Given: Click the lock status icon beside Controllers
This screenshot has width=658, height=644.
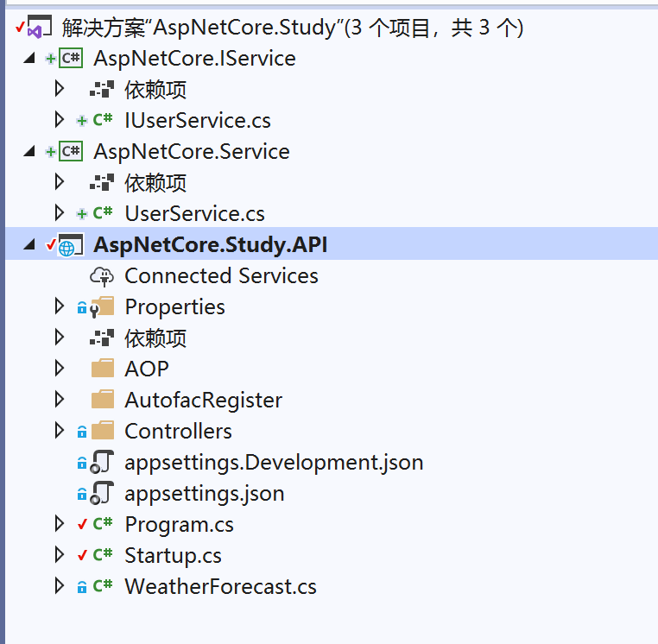Looking at the screenshot, I should (82, 432).
